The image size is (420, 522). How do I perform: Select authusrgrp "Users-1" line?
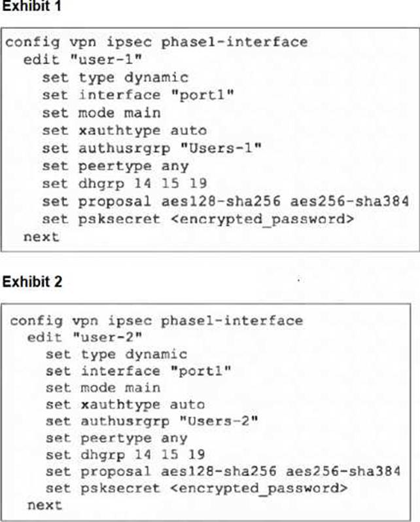[152, 148]
